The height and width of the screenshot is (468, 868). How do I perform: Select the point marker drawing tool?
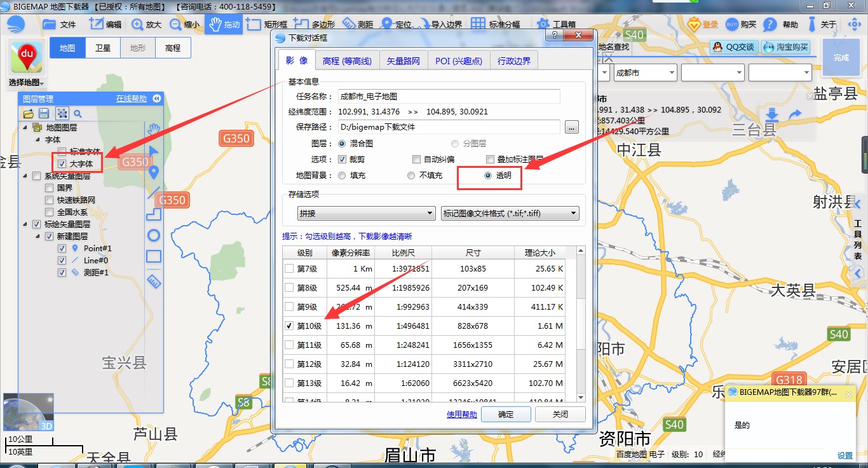click(153, 172)
